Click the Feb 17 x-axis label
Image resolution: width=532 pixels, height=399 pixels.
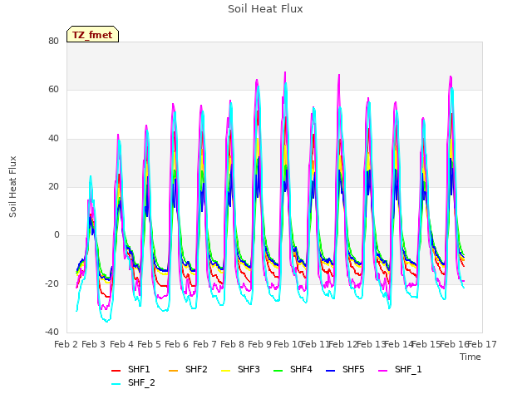coord(482,344)
